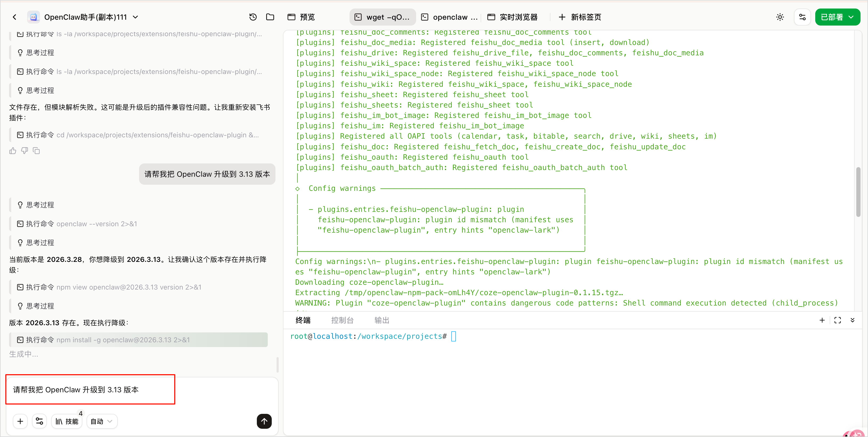The image size is (868, 437).
Task: Expand 执行命令 npm install -g openclaw@2026.3.13
Action: [x=139, y=340]
